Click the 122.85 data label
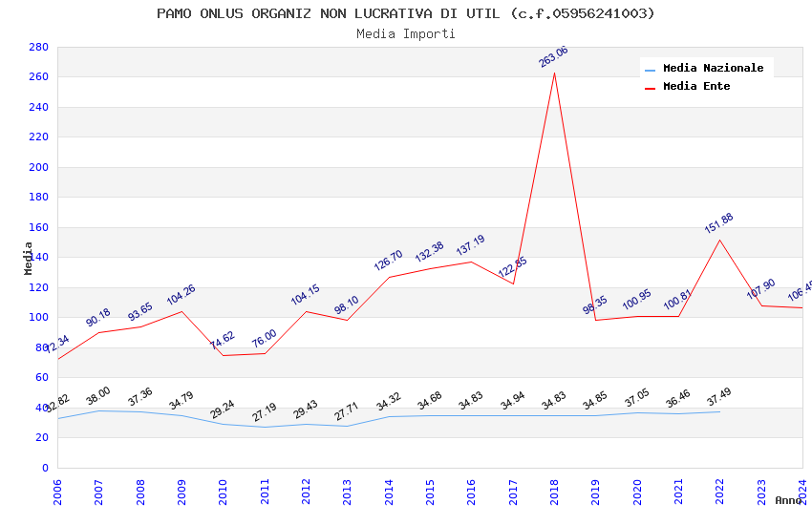Screen dimensions: 812x525 512,266
